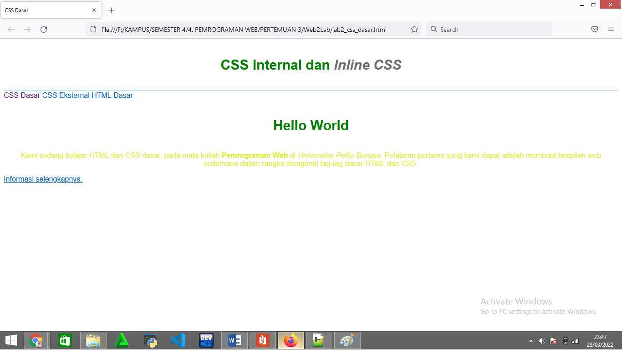
Task: Save the page to Pocket
Action: [x=595, y=29]
